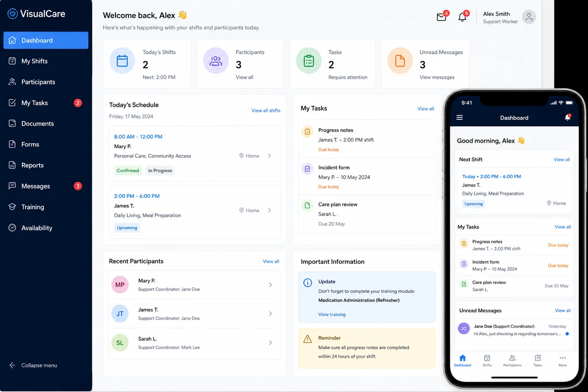The image size is (588, 392).
Task: Open Availability in the sidebar
Action: (x=46, y=228)
